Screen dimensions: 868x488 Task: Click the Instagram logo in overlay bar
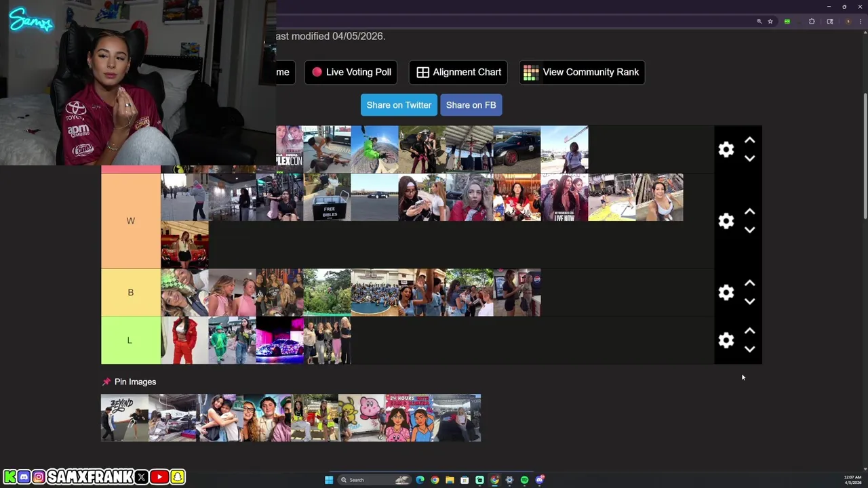pos(39,477)
